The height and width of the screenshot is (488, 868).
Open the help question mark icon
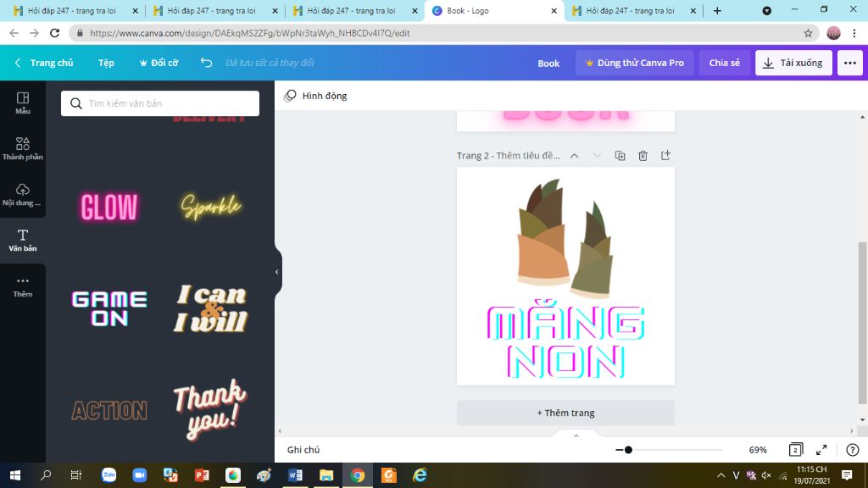[853, 450]
